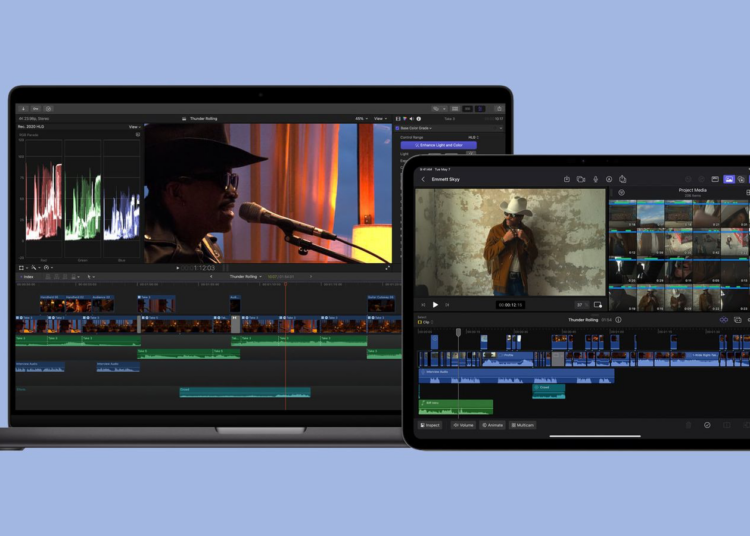Click the scope layout icon above RGB Parade

click(138, 135)
